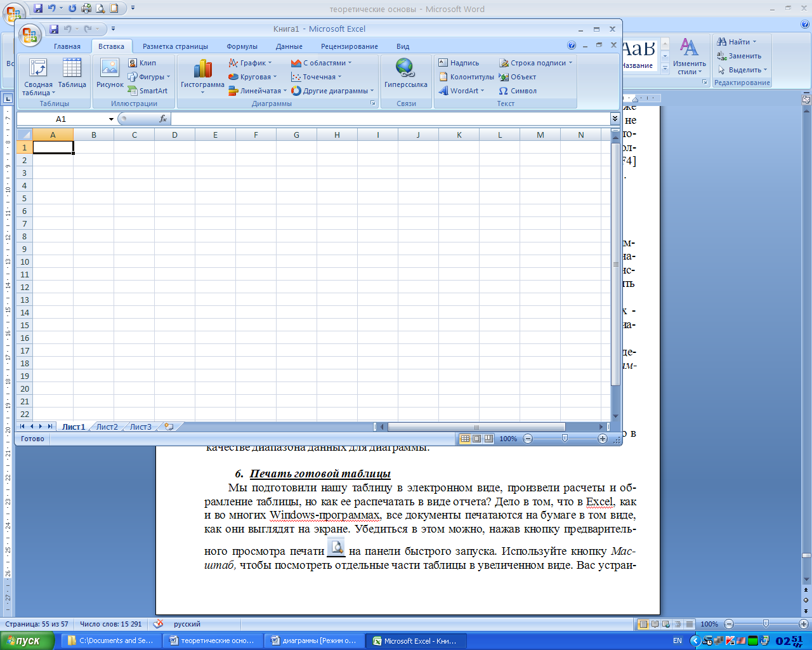Switch to Normal view in Excel status bar
The height and width of the screenshot is (650, 812).
[465, 439]
